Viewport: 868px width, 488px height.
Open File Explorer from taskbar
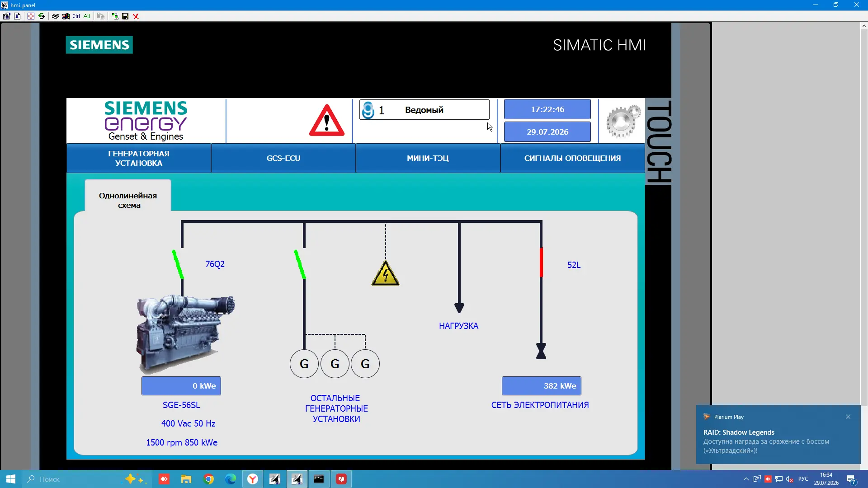186,479
